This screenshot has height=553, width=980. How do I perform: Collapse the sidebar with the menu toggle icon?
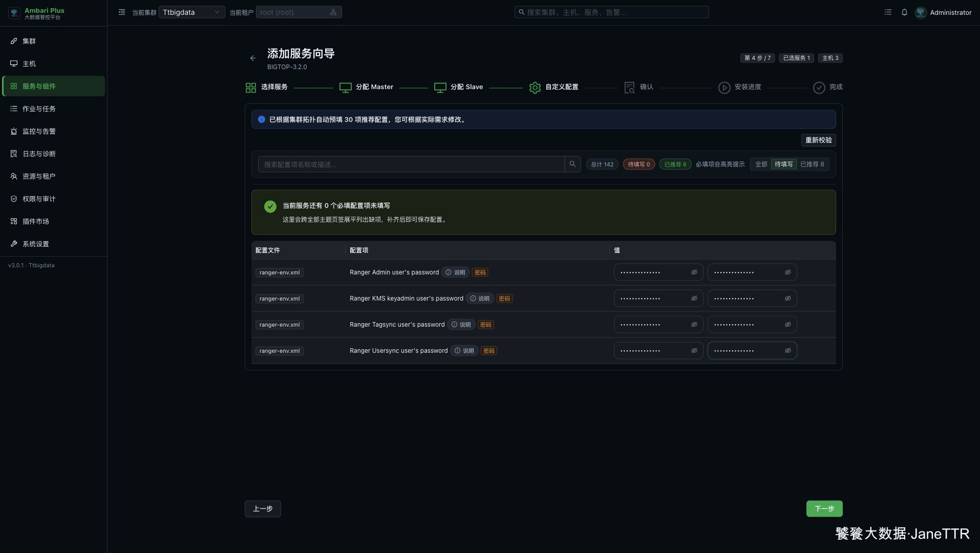[121, 12]
